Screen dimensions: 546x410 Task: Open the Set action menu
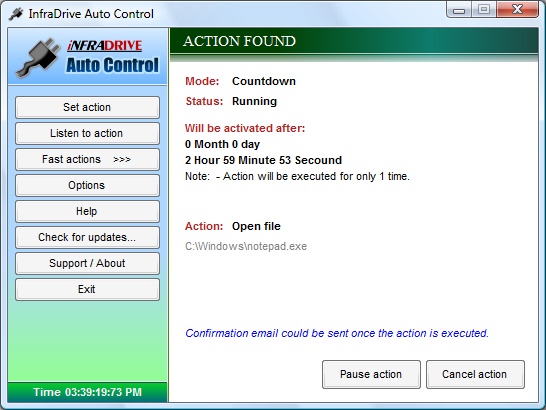tap(87, 107)
